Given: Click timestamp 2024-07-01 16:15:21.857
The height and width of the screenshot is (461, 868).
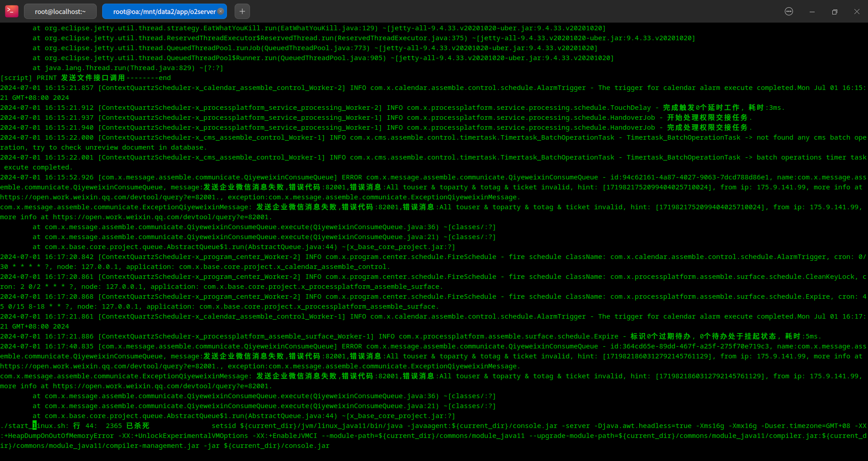Looking at the screenshot, I should click(x=47, y=88).
